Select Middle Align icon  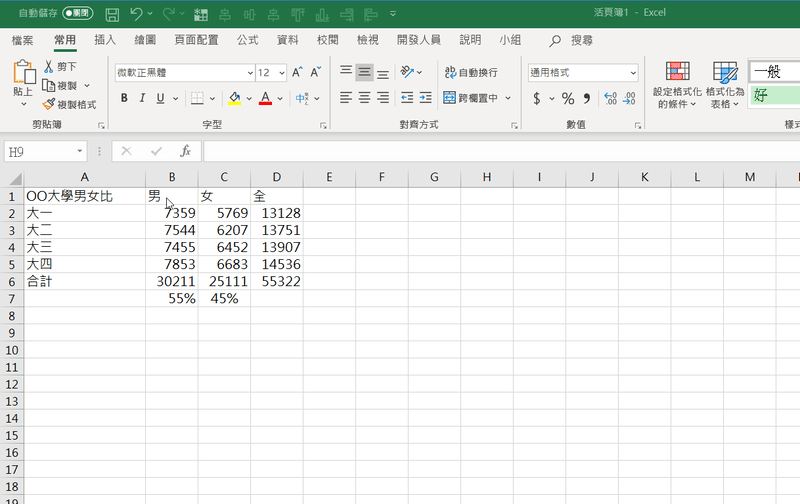click(x=364, y=72)
